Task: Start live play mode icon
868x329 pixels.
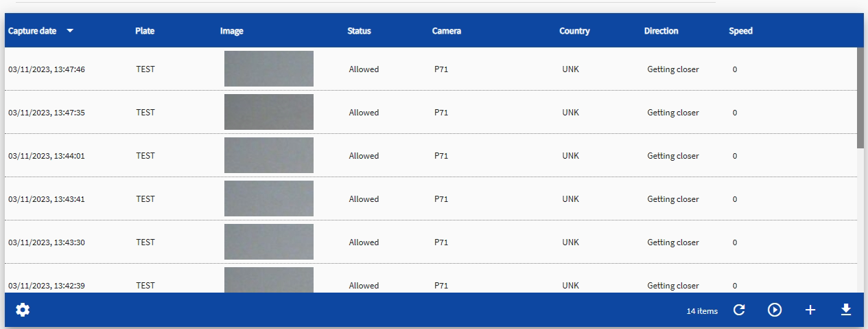Action: point(775,310)
